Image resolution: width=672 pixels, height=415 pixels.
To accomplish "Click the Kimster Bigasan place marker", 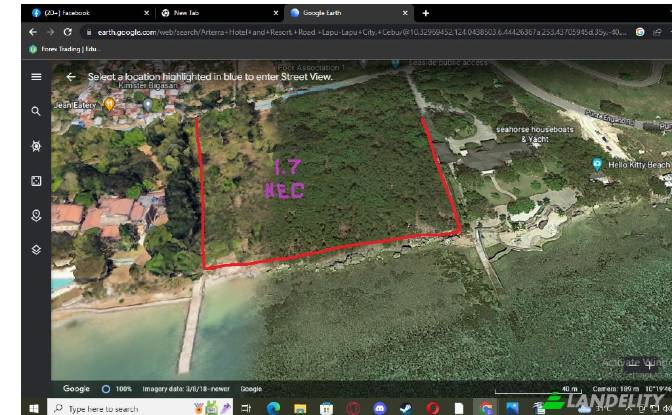I will point(147,102).
